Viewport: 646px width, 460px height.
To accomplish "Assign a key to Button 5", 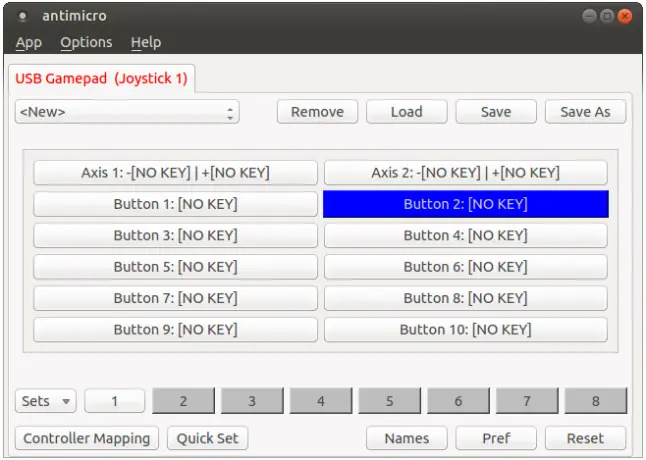I will [175, 267].
